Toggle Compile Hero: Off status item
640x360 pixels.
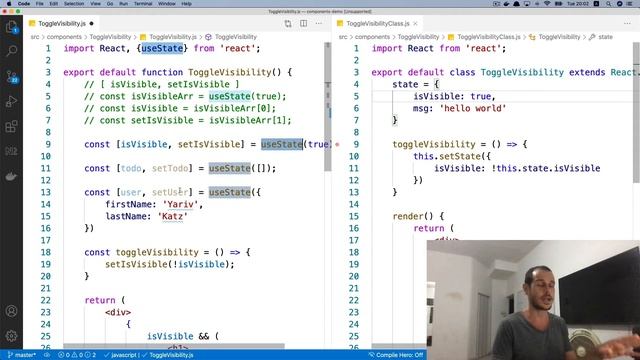click(x=396, y=355)
